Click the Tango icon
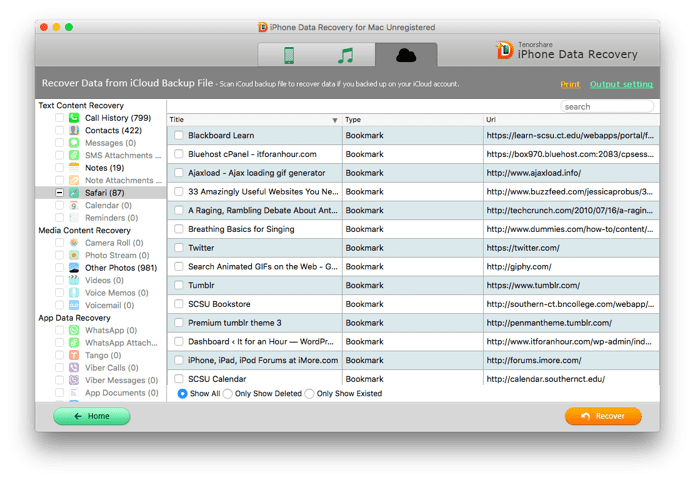The height and width of the screenshot is (482, 695). (x=74, y=355)
